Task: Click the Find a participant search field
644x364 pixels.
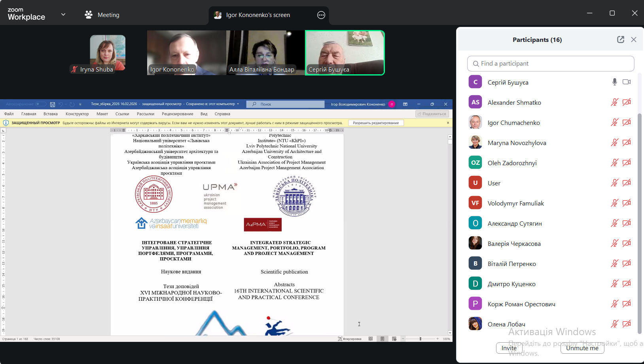Action: pyautogui.click(x=551, y=64)
